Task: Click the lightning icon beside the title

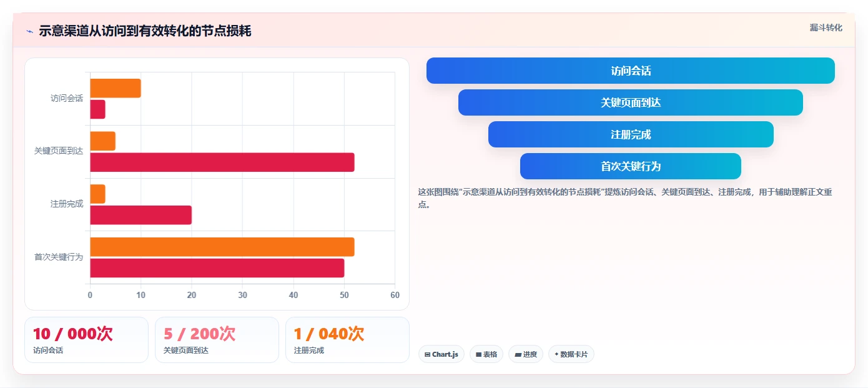Action: tap(29, 31)
